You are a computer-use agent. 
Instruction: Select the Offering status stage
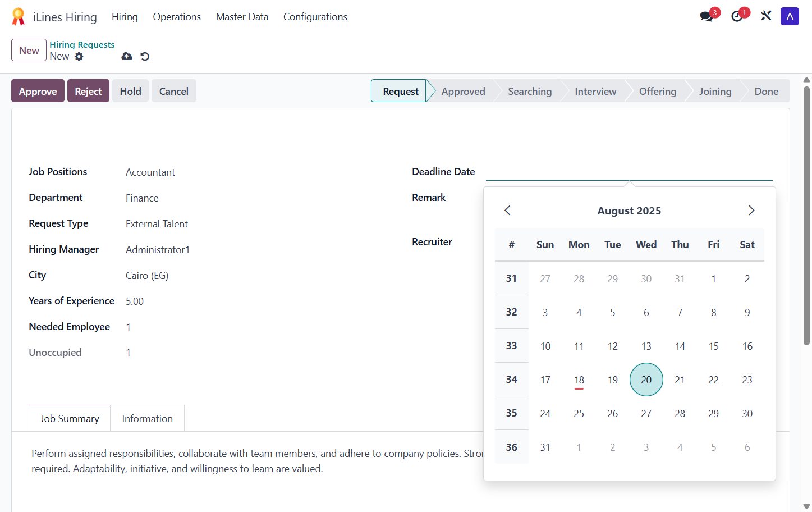click(658, 91)
